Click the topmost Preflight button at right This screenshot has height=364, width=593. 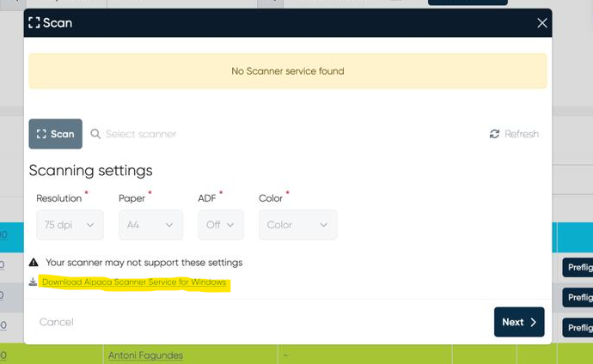[x=578, y=268]
